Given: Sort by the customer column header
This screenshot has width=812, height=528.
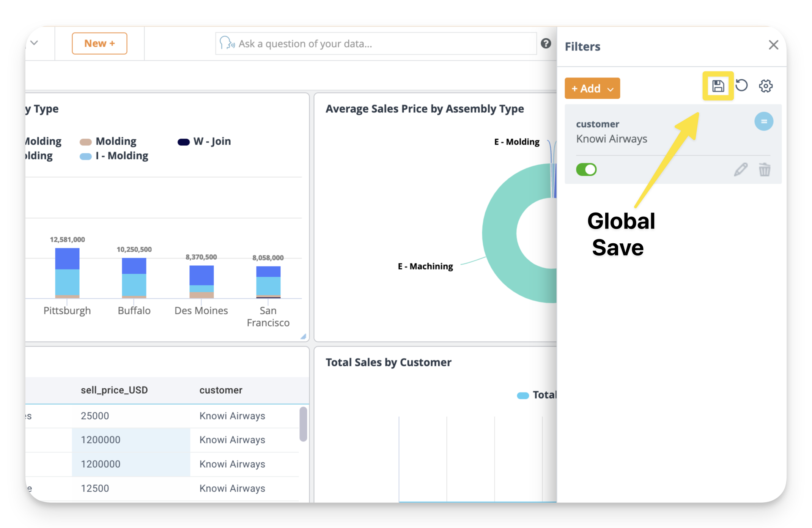Looking at the screenshot, I should coord(221,390).
